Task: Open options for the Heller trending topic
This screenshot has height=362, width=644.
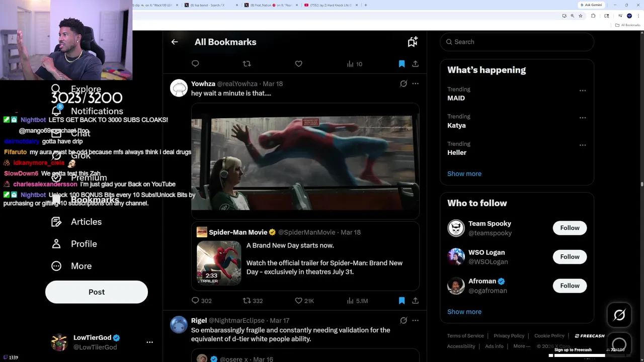Action: pyautogui.click(x=583, y=145)
